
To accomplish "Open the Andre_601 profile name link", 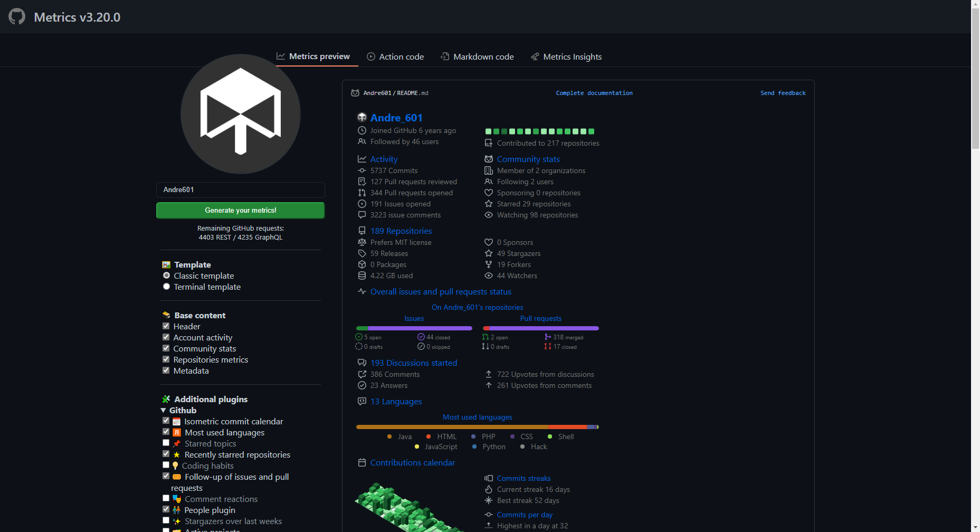I will 396,118.
